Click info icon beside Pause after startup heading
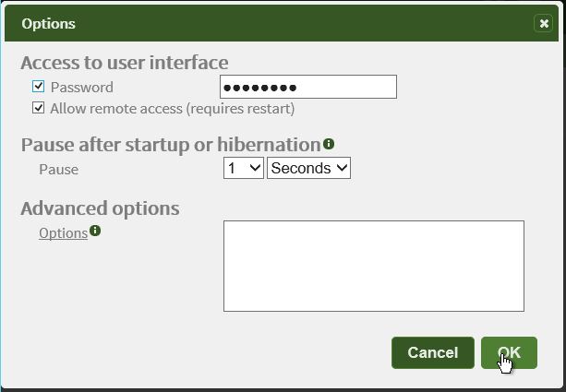This screenshot has width=566, height=392. coord(329,144)
